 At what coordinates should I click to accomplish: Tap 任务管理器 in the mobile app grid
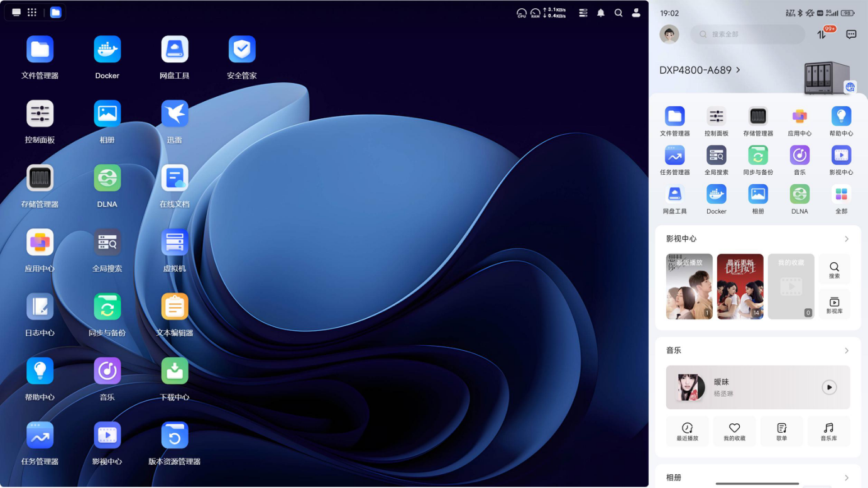tap(675, 155)
